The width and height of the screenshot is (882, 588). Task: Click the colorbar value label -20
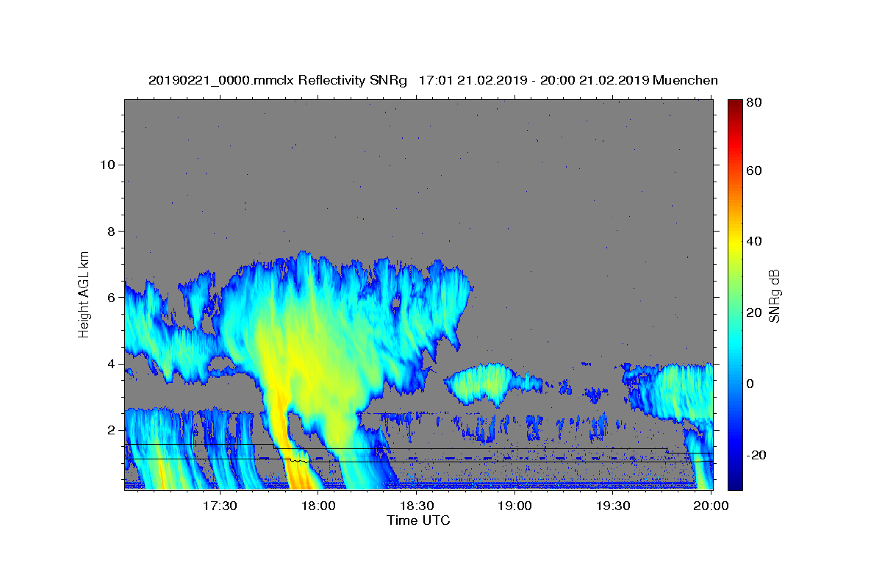(x=756, y=456)
